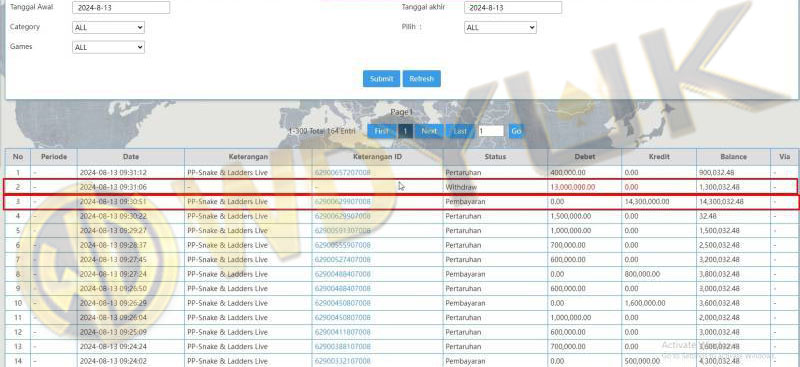Open Keterangan ID 62900657207008 link
Screen dimensions: 800x367
(343, 173)
